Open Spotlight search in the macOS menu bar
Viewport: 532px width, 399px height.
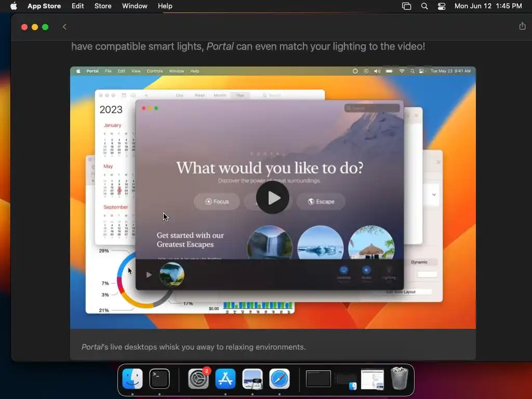coord(424,6)
